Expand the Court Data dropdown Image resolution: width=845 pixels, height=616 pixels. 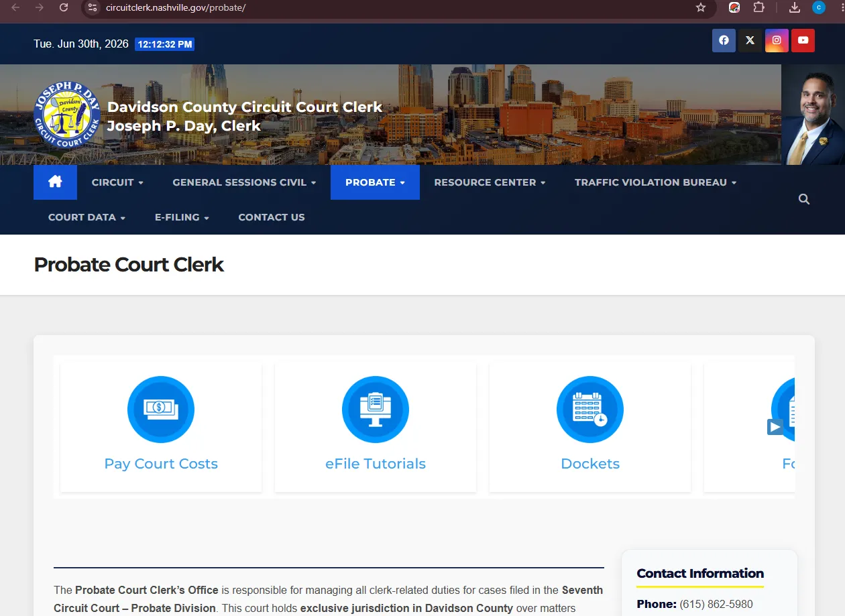click(87, 217)
